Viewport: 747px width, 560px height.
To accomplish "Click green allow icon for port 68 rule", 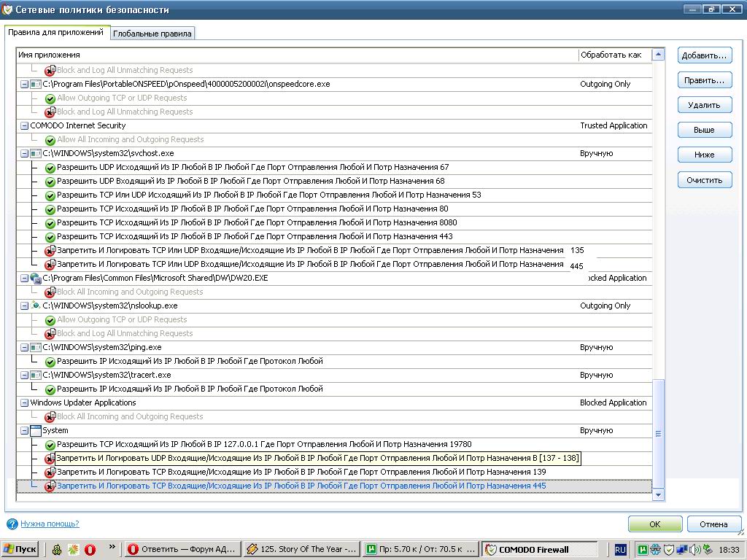I will click(50, 182).
